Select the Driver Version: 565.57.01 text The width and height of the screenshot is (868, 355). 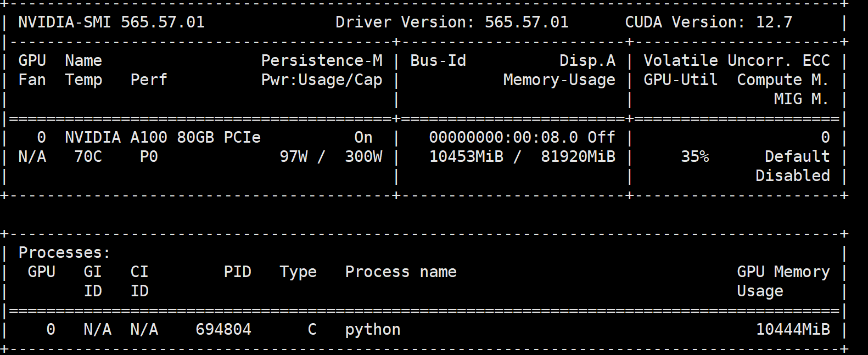click(x=452, y=22)
